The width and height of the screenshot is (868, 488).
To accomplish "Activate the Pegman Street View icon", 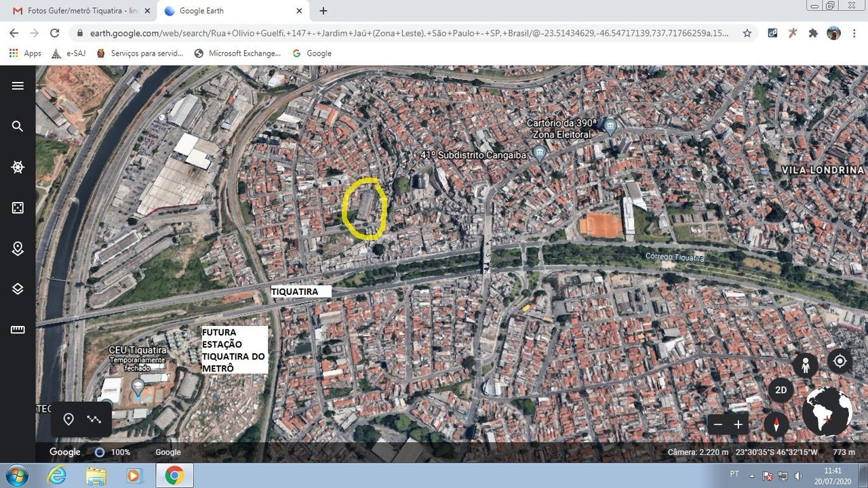I will coord(806,365).
